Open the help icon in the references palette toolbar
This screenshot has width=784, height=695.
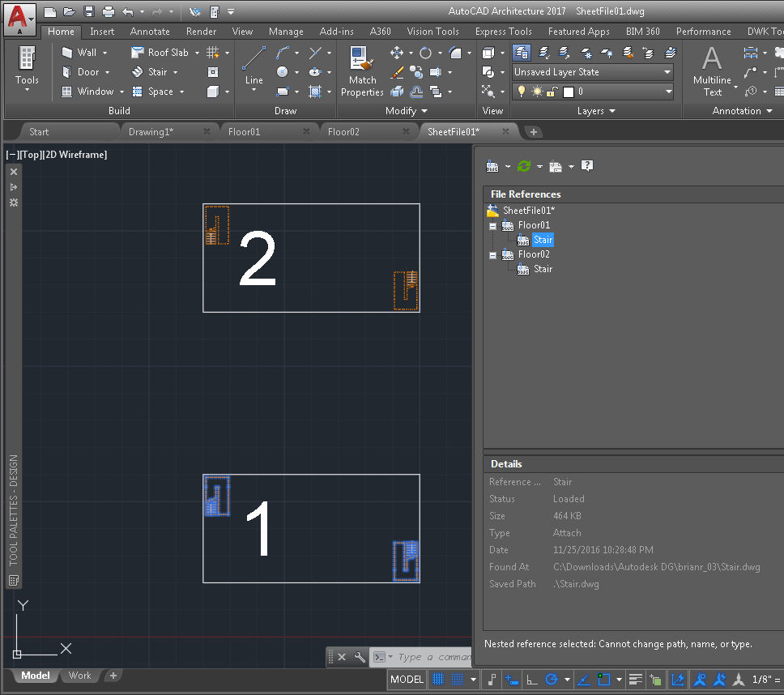click(x=586, y=166)
